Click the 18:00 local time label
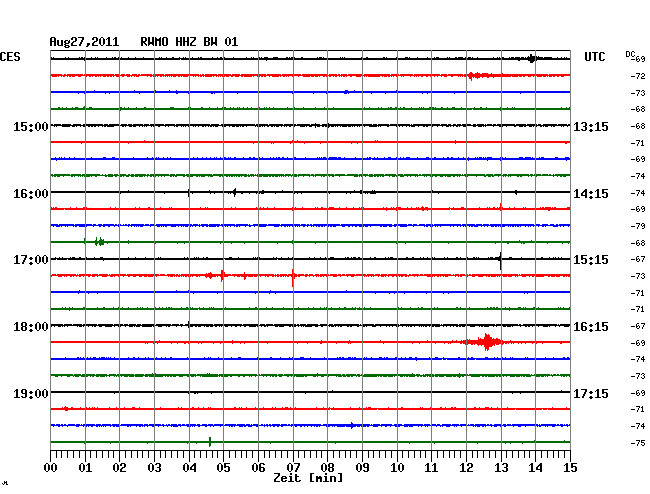 click(31, 327)
